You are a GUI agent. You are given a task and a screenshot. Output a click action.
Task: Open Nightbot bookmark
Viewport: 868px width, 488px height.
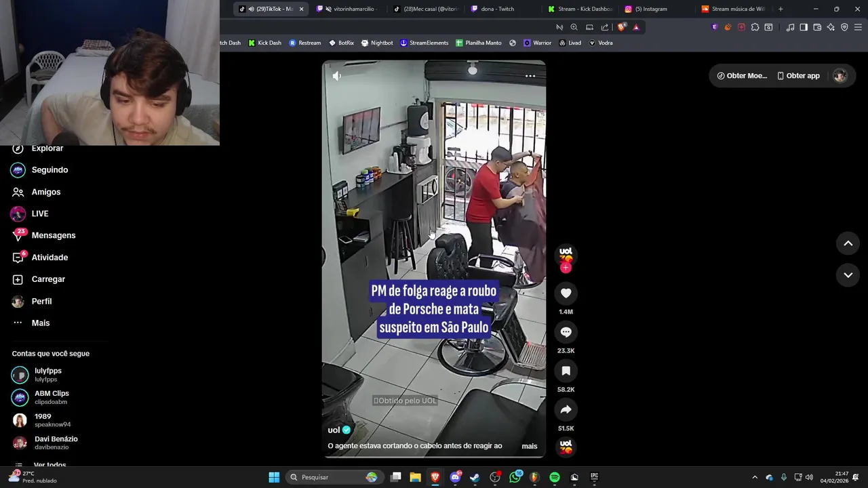377,43
